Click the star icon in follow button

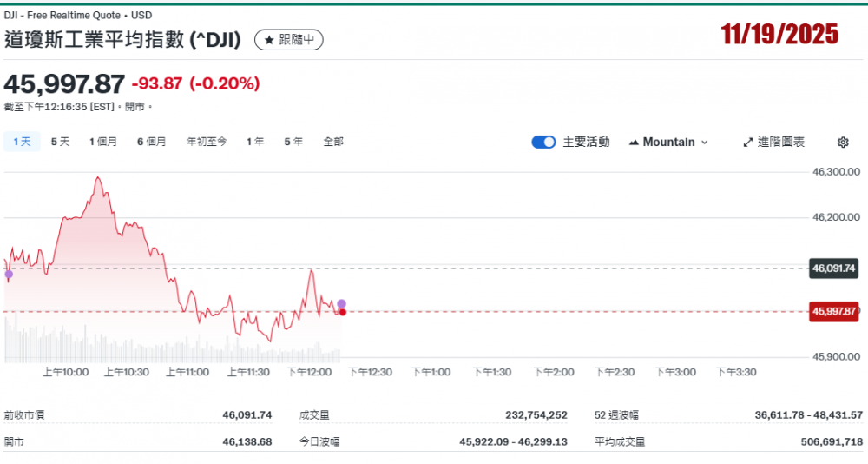click(269, 40)
